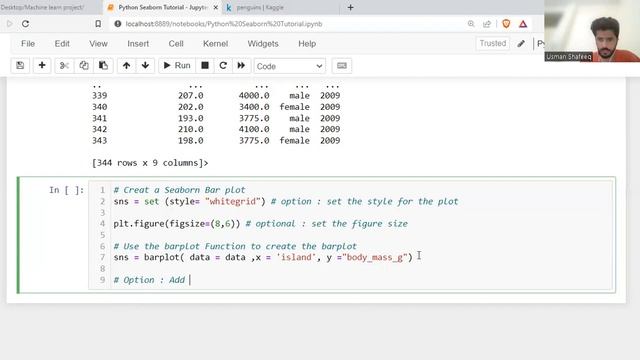The height and width of the screenshot is (360, 640).
Task: Click the '# Creat a Seaborn Bar plot' comment
Action: (x=179, y=190)
